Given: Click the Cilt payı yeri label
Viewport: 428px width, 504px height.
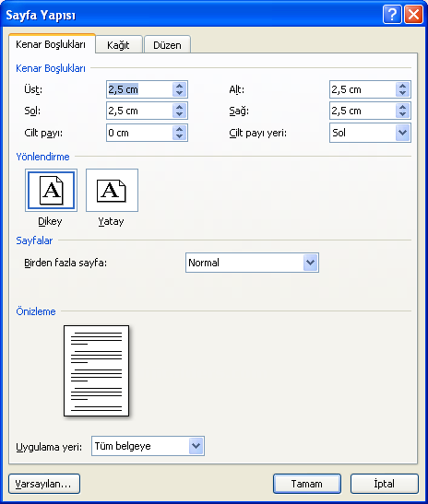Looking at the screenshot, I should [257, 133].
